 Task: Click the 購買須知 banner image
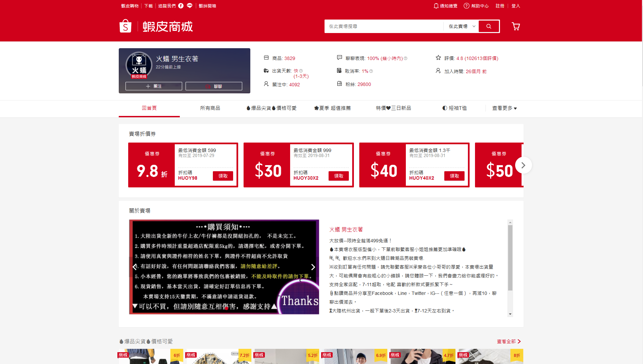pos(224,267)
